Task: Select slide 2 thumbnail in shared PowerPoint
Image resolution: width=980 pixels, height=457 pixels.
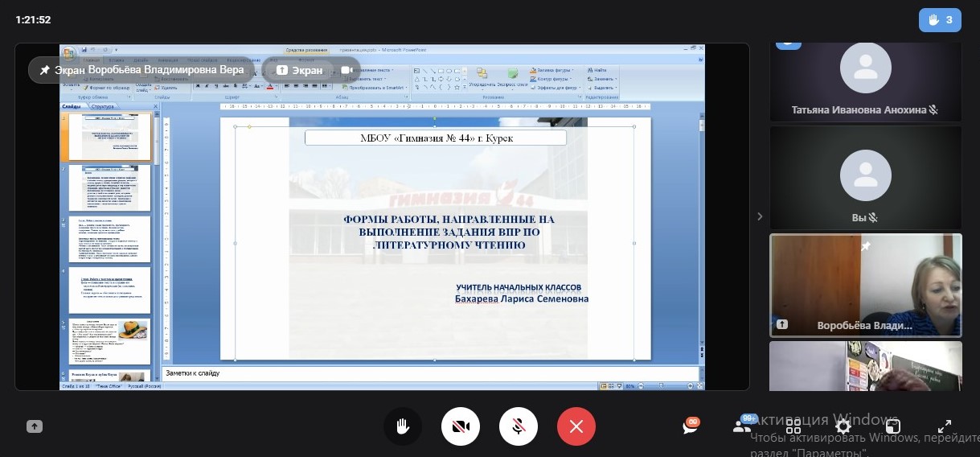Action: (110, 187)
